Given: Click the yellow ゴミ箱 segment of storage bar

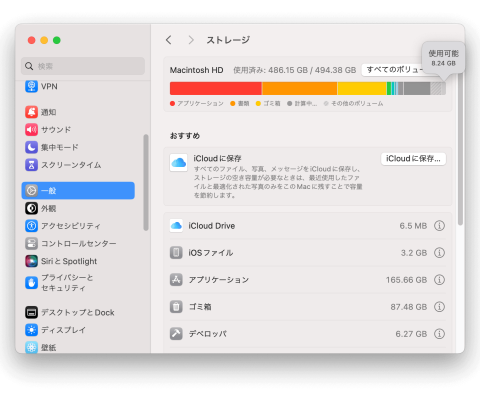Looking at the screenshot, I should (362, 89).
